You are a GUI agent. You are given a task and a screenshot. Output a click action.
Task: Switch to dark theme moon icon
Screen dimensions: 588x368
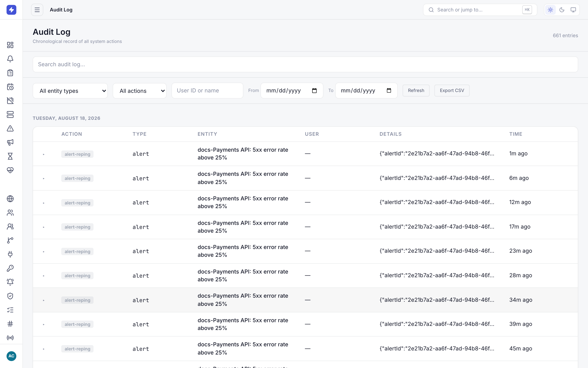click(562, 10)
